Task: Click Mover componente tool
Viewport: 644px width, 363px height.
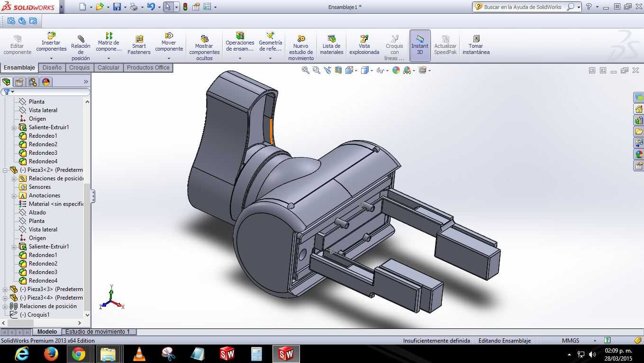Action: tap(169, 42)
